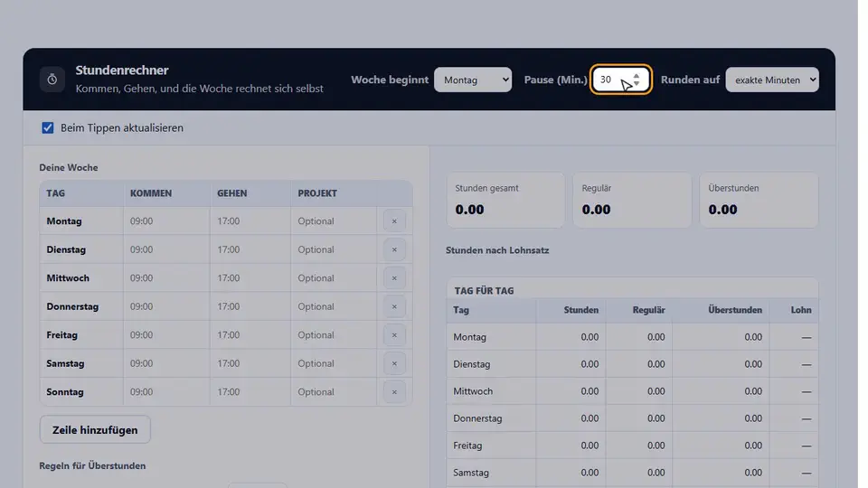
Task: Toggle Beim Tippen aktualisieren checkbox
Action: [x=48, y=127]
